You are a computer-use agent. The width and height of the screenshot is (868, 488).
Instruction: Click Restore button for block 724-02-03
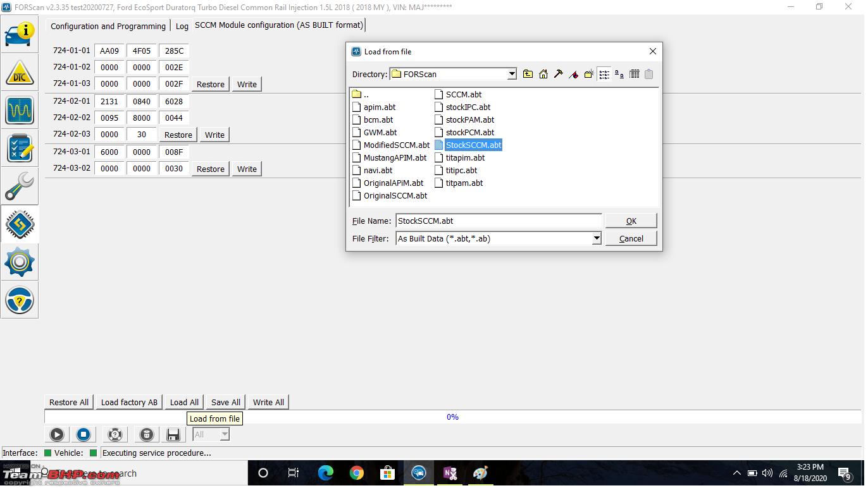pyautogui.click(x=178, y=135)
